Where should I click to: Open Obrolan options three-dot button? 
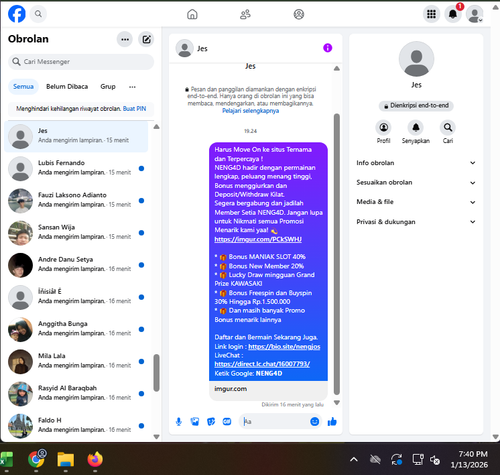(x=125, y=39)
